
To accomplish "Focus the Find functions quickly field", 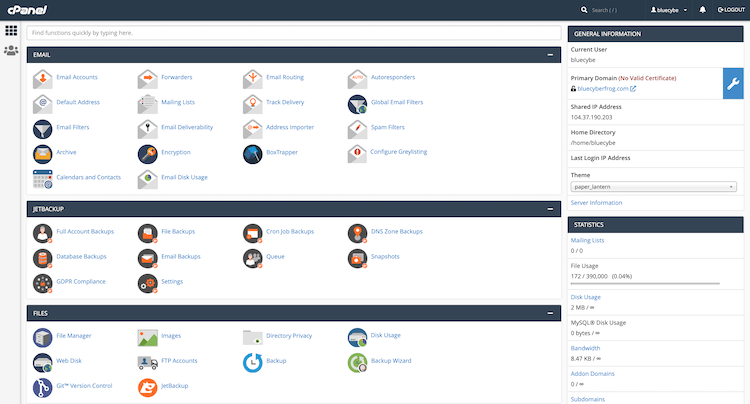I will point(294,33).
